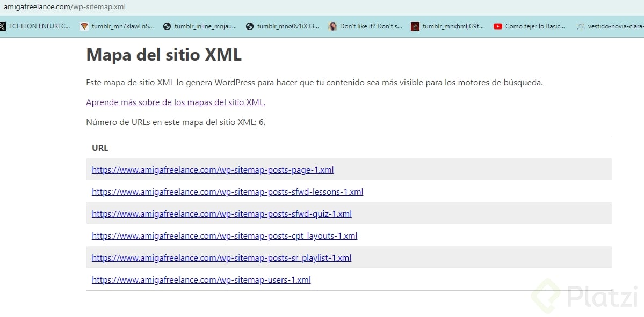644x317 pixels.
Task: Click the "URL" table column header
Action: 100,148
